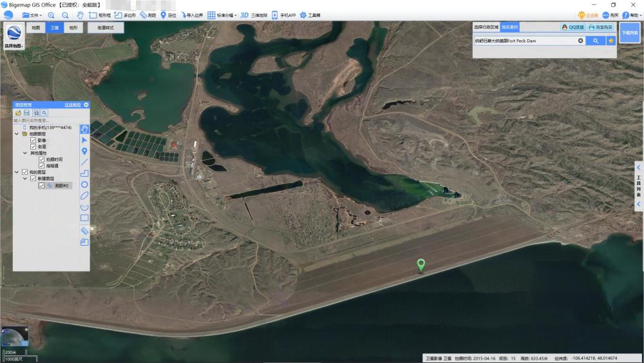
Task: Switch to the 地形 terrain view tab
Action: point(73,28)
